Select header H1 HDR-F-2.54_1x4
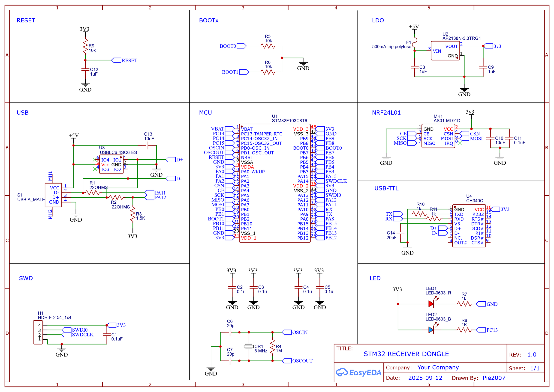This screenshot has height=392, width=554. (x=38, y=332)
